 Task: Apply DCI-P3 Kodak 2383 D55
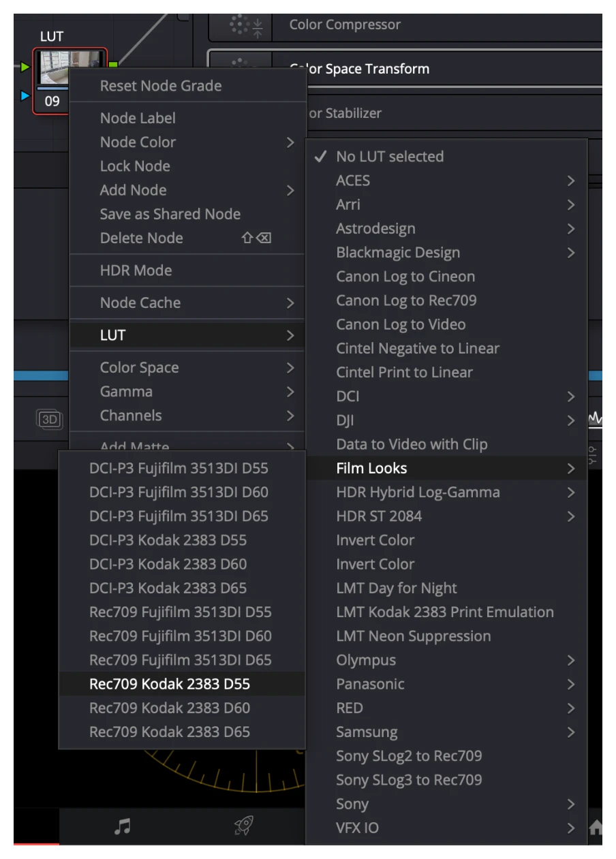(182, 540)
